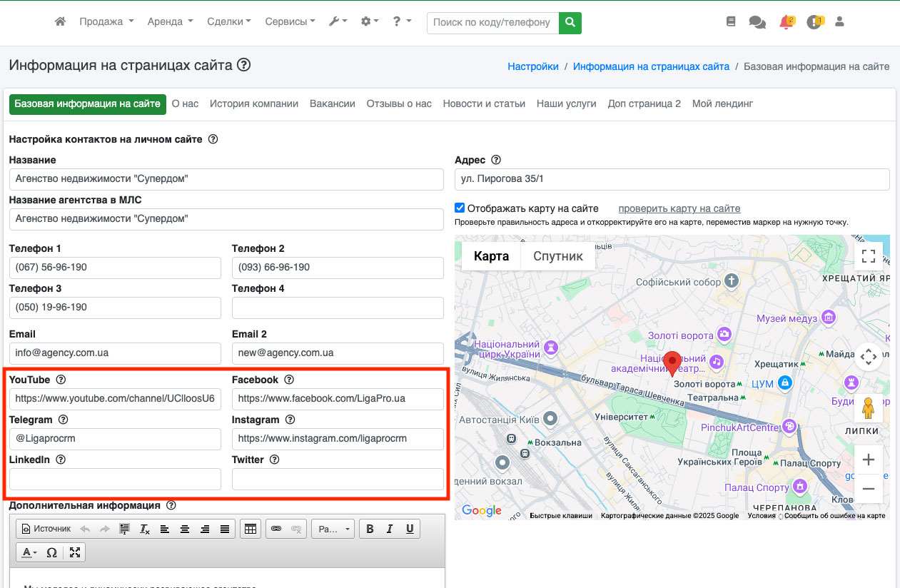Click the LinkedIn input field
This screenshot has height=588, width=900.
pyautogui.click(x=115, y=479)
